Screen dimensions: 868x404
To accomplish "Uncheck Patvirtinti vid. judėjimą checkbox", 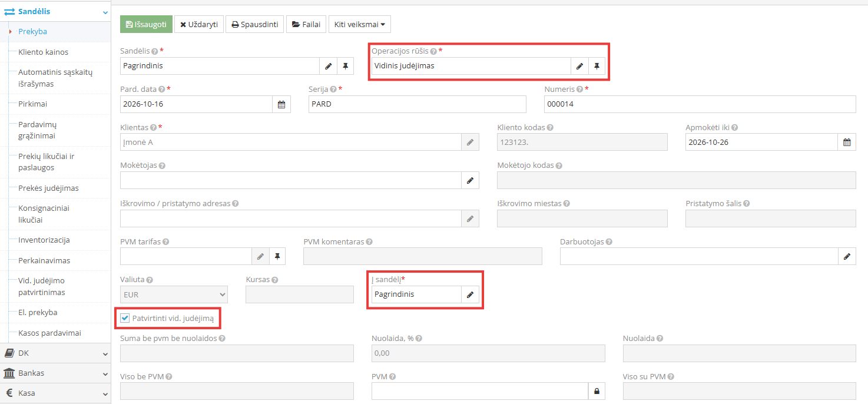I will [x=125, y=319].
